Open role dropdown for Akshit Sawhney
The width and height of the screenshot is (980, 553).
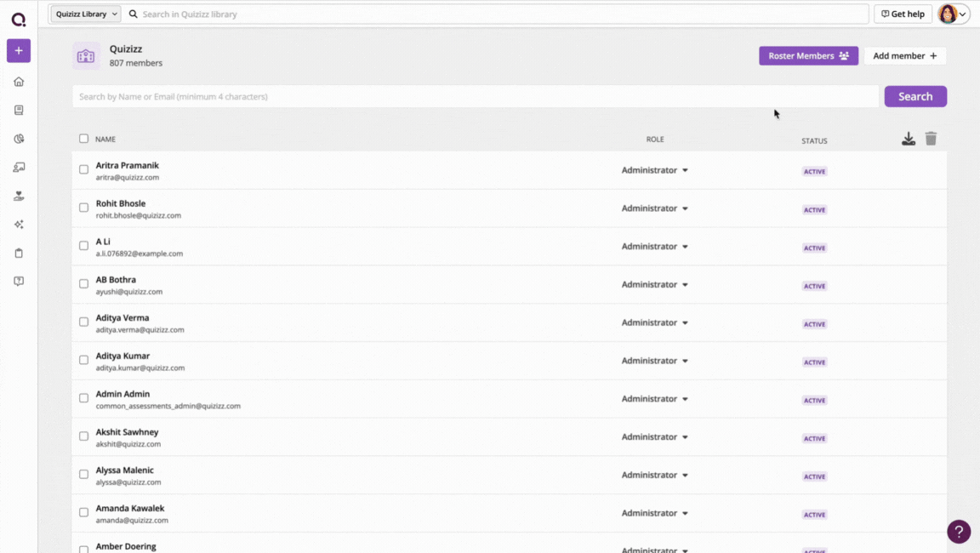click(654, 436)
